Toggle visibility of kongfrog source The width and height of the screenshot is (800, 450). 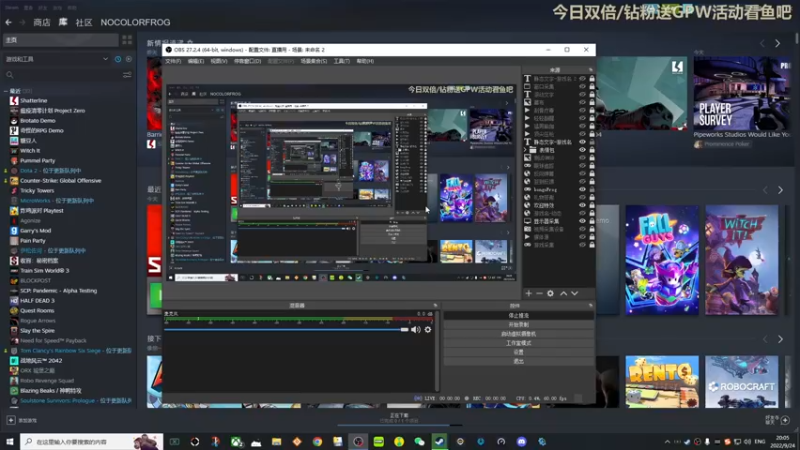[582, 189]
